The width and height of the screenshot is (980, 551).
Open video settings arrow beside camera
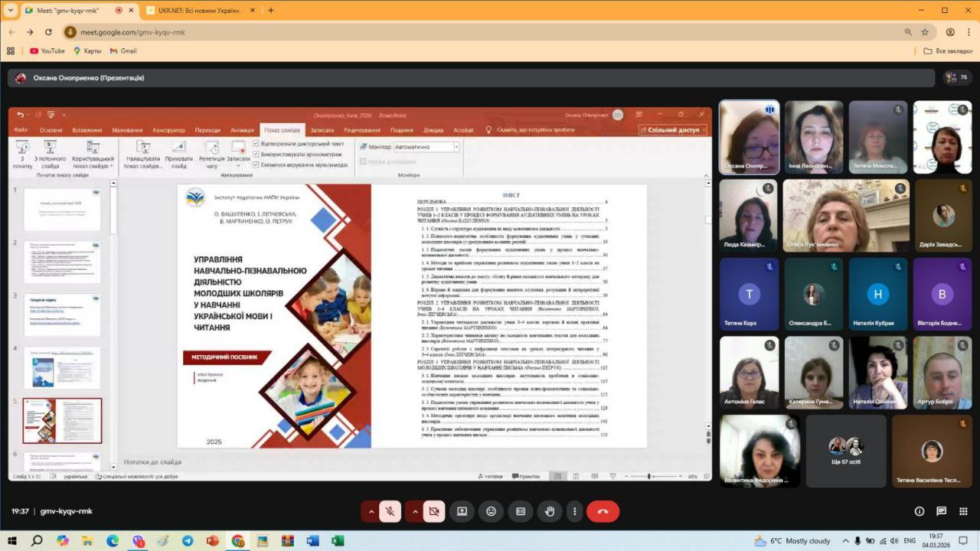pos(415,511)
